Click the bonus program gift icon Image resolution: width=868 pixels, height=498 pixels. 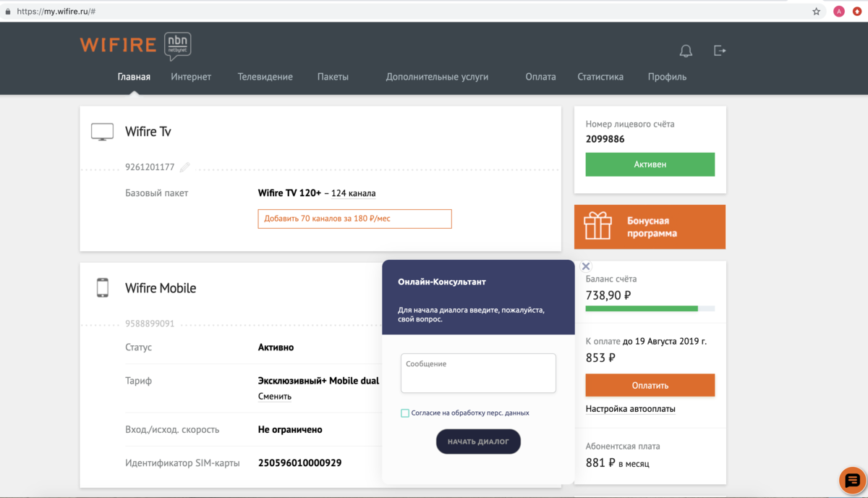pos(598,227)
